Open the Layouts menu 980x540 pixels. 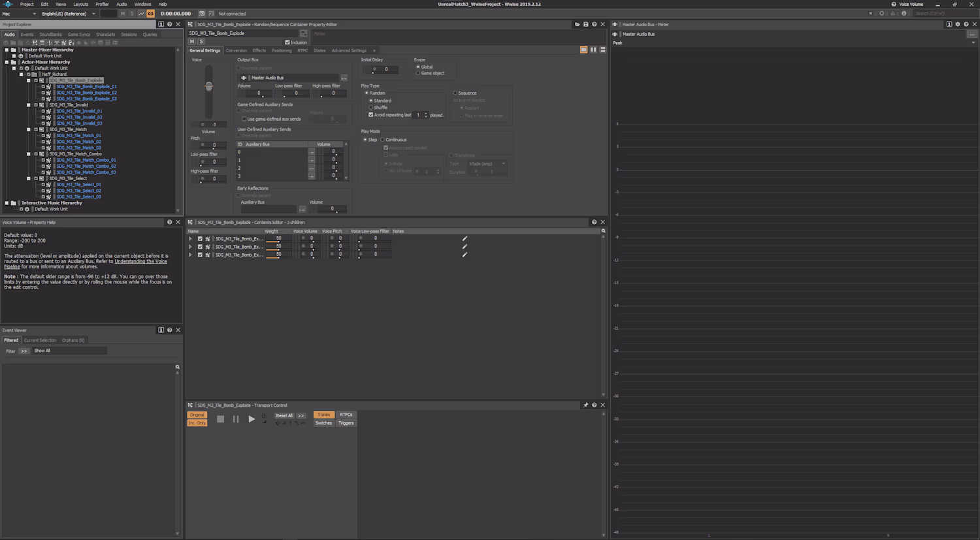tap(80, 4)
